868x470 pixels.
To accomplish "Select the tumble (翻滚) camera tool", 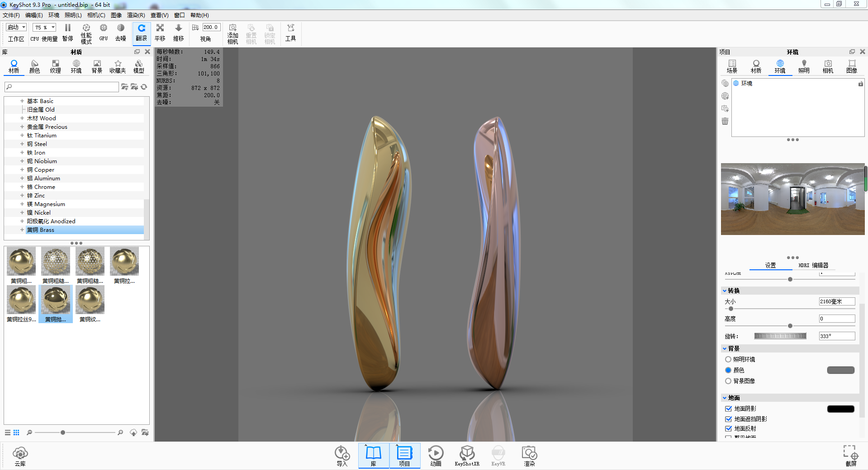I will (142, 33).
